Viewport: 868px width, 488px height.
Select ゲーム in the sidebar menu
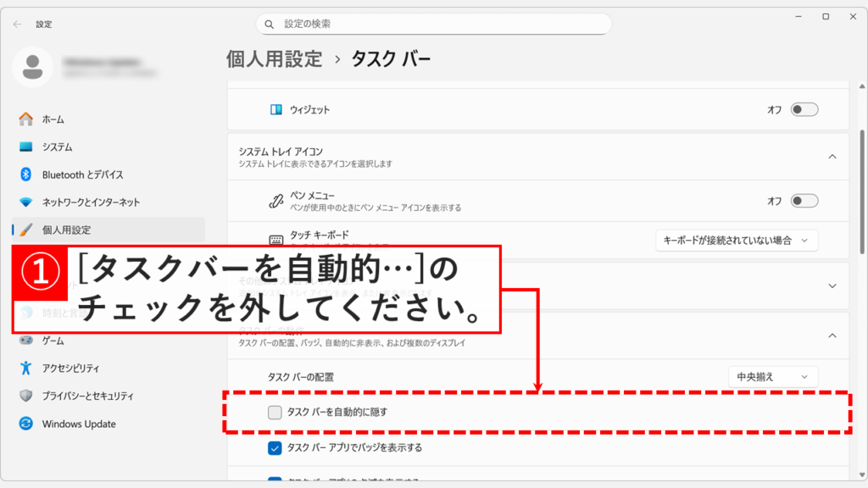53,341
